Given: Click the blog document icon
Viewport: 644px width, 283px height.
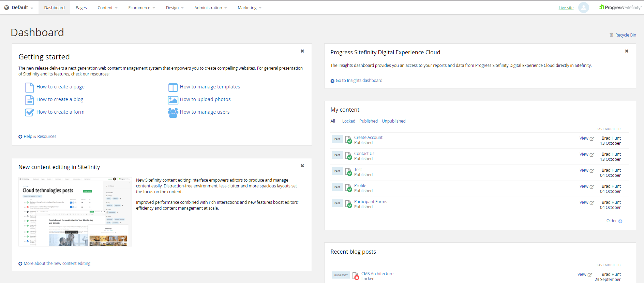Looking at the screenshot, I should coord(30,100).
